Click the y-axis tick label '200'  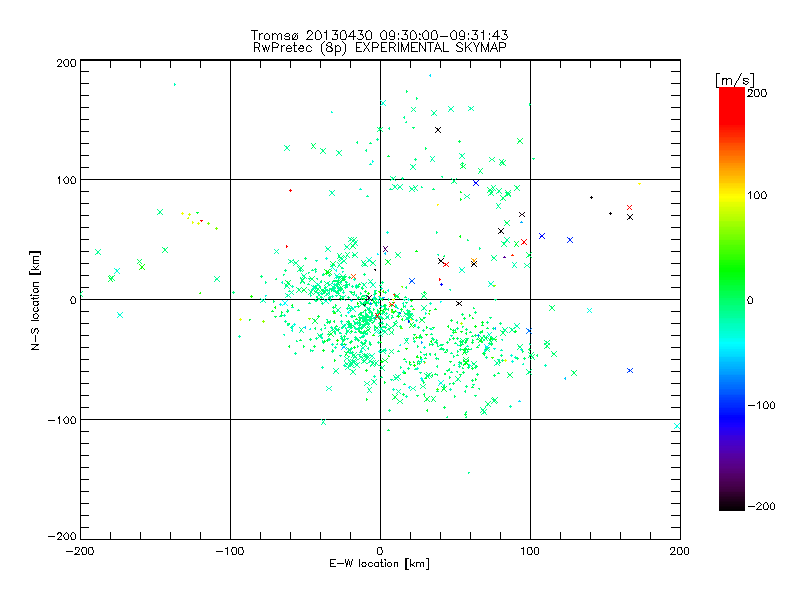[66, 63]
